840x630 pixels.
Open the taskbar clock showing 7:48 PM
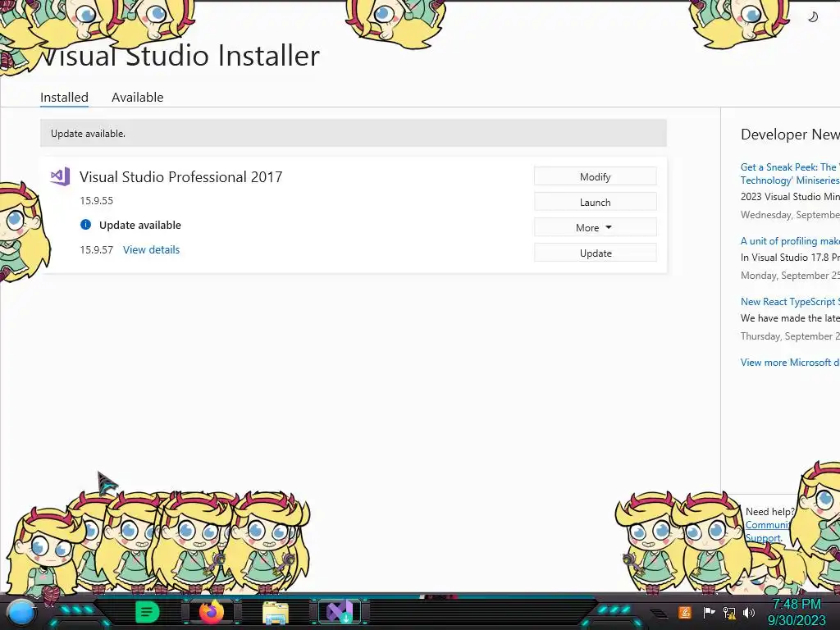tap(797, 612)
